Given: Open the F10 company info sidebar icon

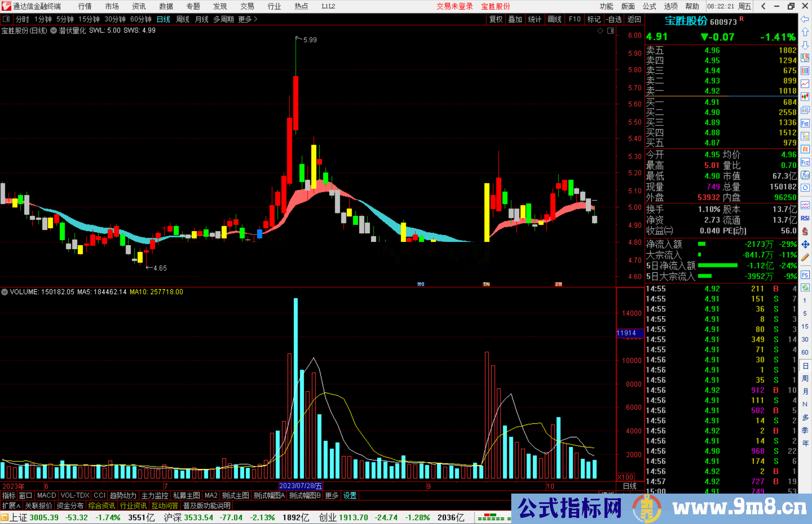Looking at the screenshot, I should click(805, 124).
